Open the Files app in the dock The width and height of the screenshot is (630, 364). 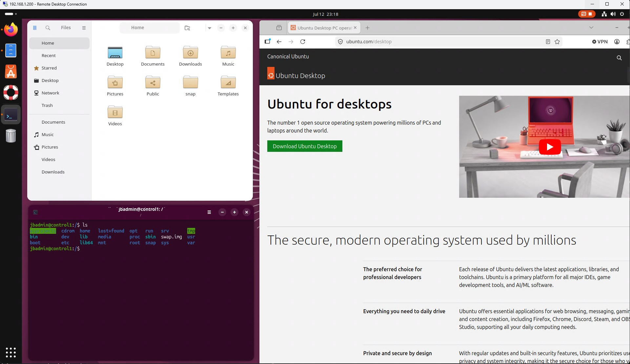(11, 51)
